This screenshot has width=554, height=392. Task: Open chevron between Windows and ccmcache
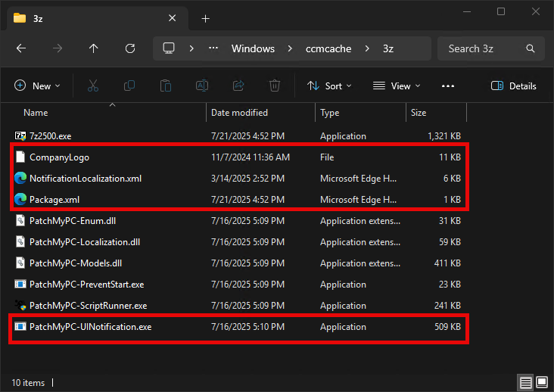[x=290, y=48]
